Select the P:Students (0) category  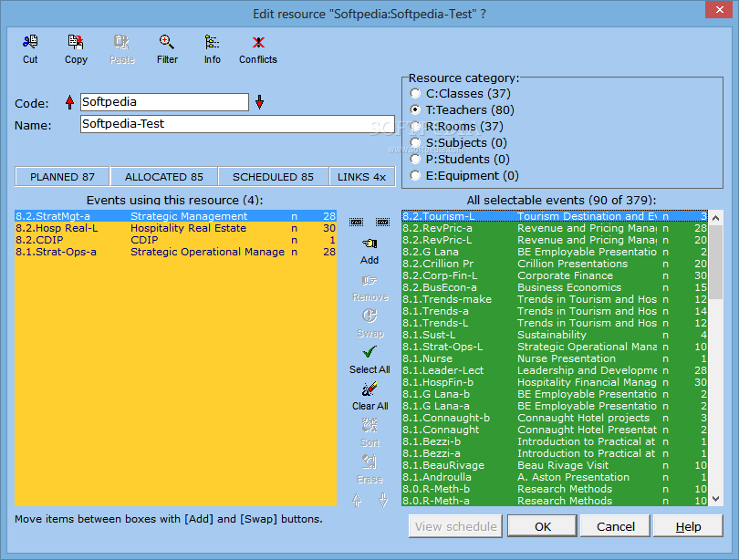pyautogui.click(x=415, y=160)
